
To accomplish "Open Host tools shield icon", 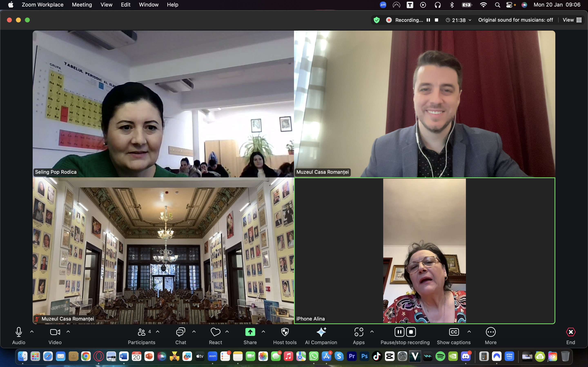I will click(285, 332).
